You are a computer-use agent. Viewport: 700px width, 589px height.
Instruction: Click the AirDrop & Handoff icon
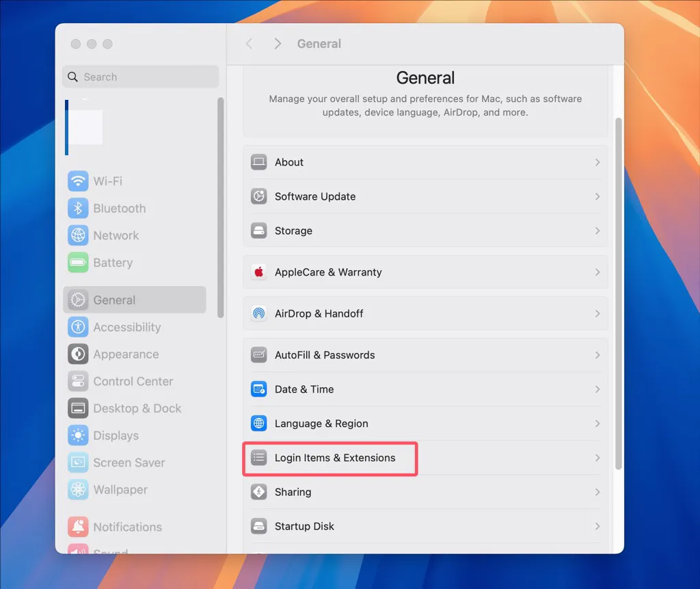259,313
